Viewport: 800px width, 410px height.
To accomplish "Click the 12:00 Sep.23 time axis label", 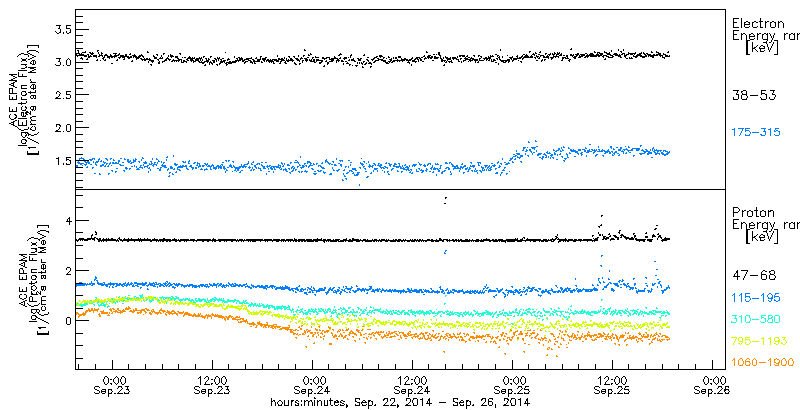I will tap(211, 385).
